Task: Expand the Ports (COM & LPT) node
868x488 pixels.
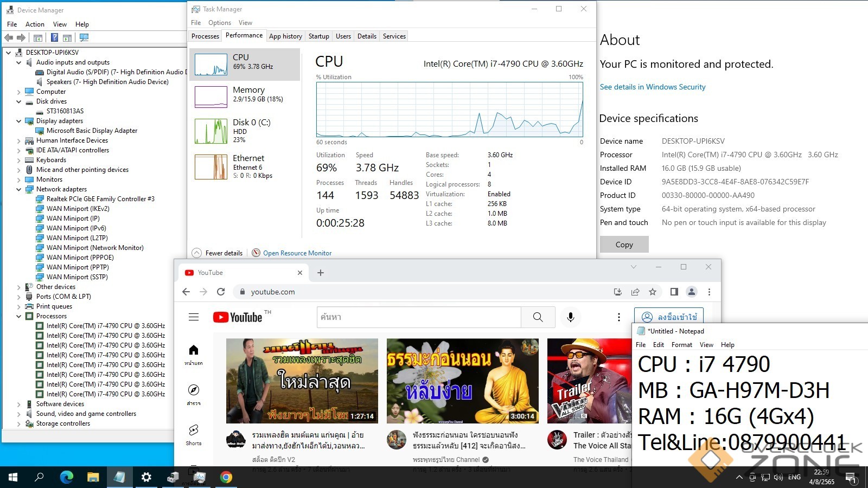Action: [x=19, y=297]
